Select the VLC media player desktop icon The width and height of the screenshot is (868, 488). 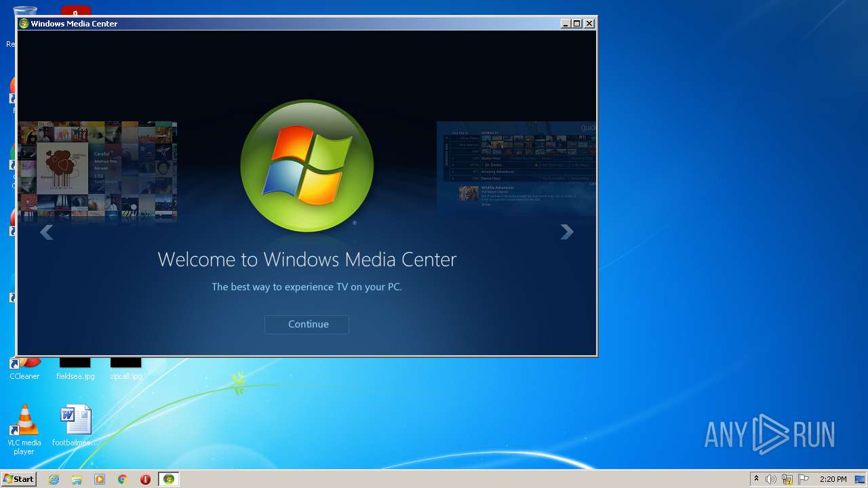(24, 430)
